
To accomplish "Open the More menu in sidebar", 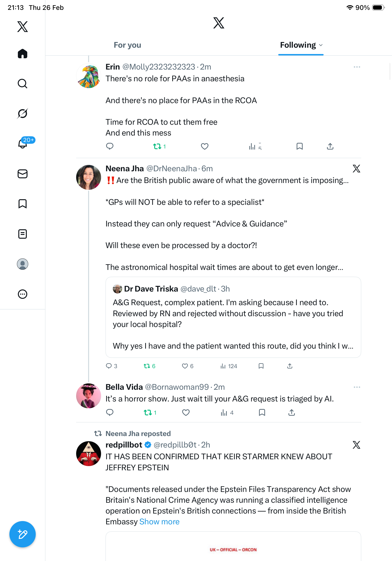I will coord(23,294).
